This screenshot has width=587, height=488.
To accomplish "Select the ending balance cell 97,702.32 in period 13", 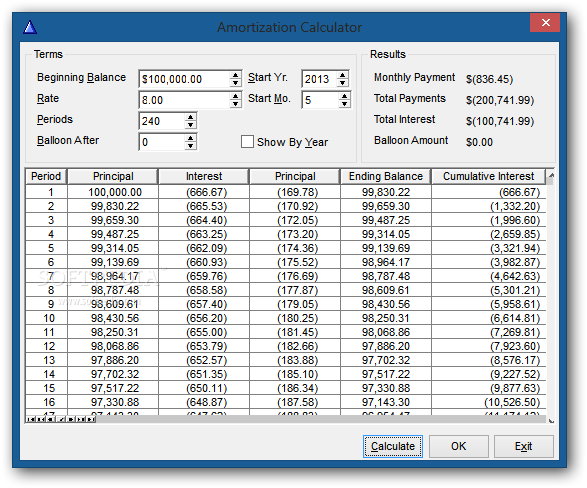I will pyautogui.click(x=386, y=360).
